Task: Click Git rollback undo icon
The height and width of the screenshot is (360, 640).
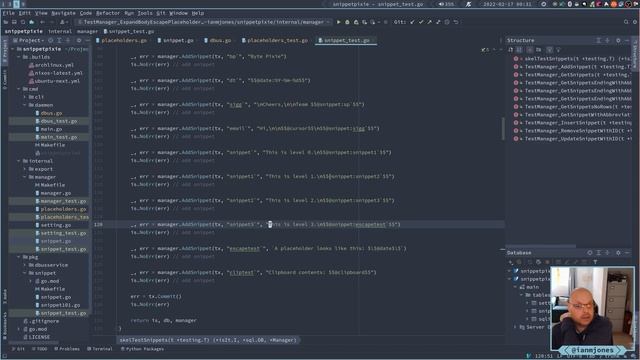Action: pyautogui.click(x=456, y=22)
